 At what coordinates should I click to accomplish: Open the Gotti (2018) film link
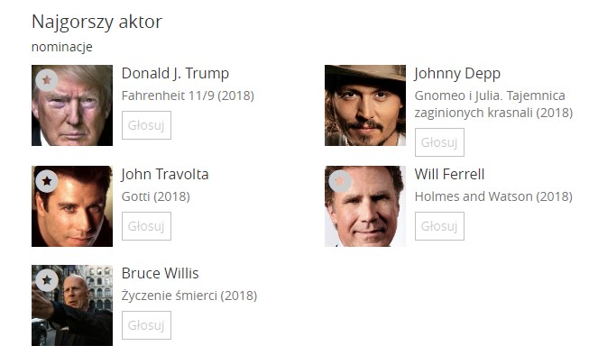[x=155, y=196]
